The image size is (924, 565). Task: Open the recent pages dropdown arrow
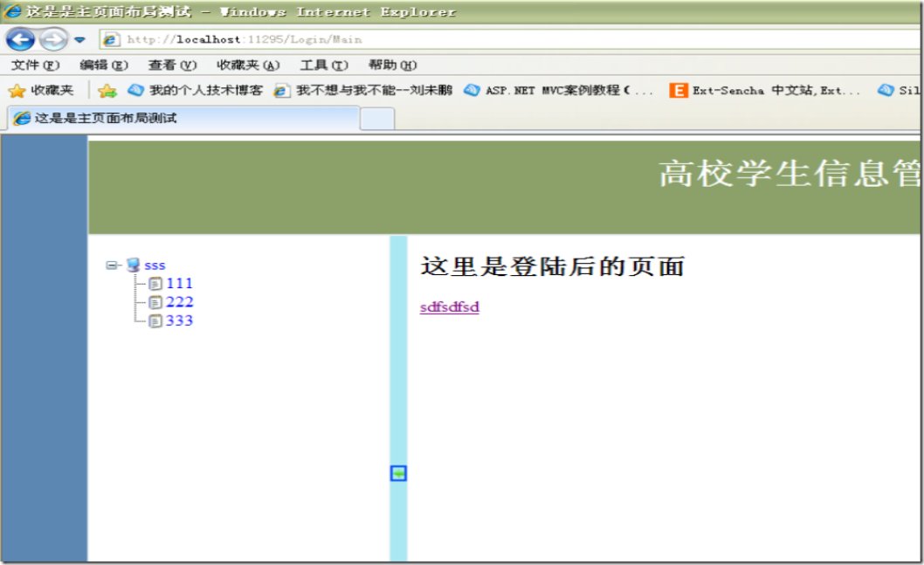coord(79,40)
